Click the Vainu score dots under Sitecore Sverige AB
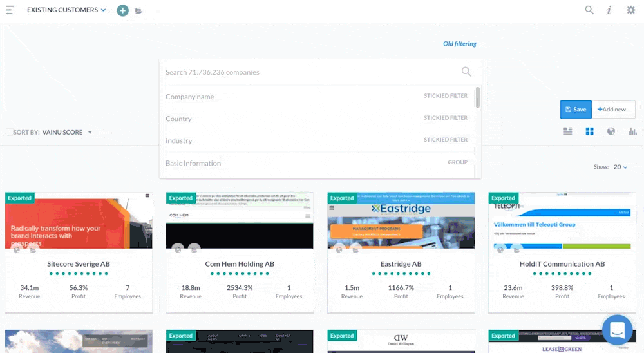 (x=79, y=274)
